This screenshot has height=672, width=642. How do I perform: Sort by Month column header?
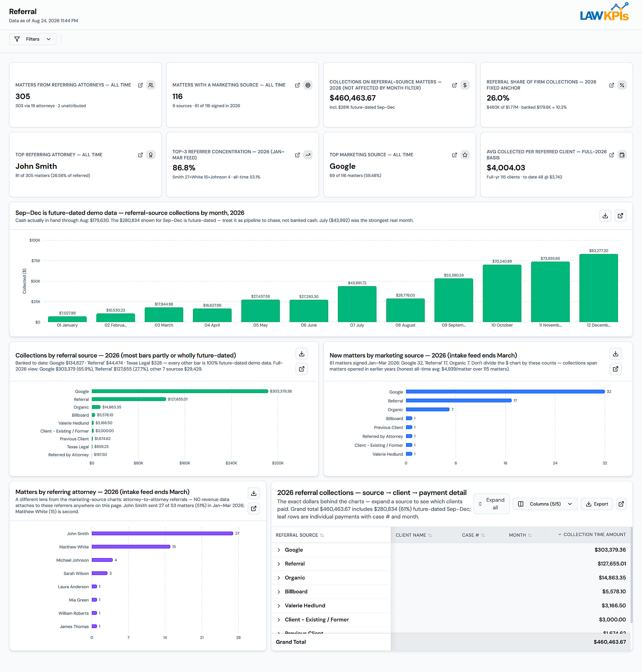coord(520,535)
